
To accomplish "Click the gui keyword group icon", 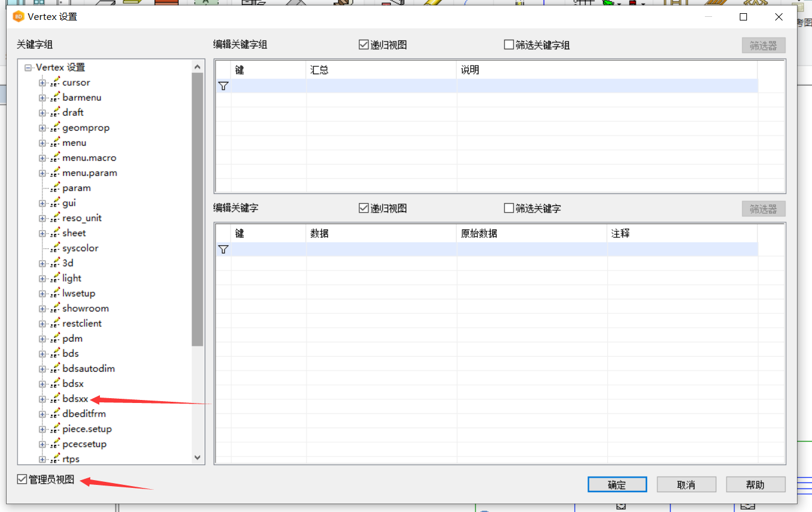I will [55, 203].
